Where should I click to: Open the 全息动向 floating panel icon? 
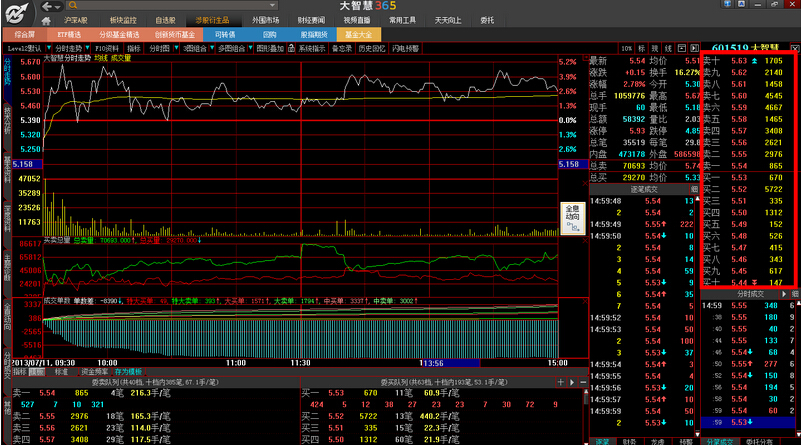[x=573, y=219]
